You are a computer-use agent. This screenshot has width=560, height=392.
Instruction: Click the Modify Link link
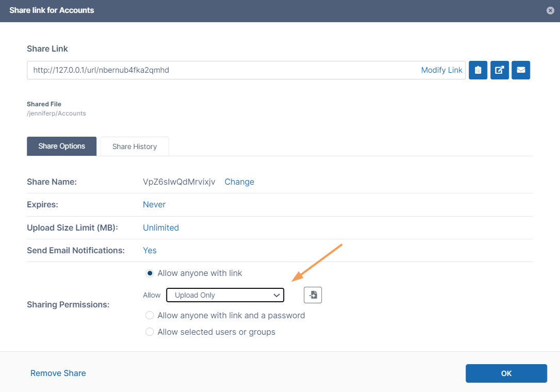click(441, 70)
